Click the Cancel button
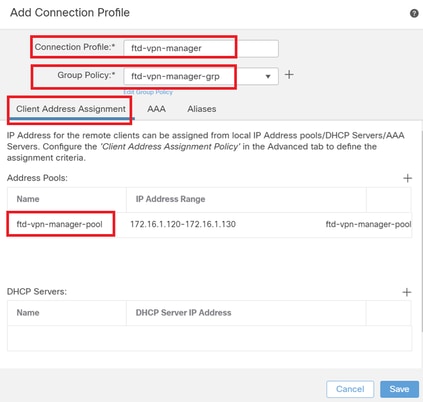 point(350,389)
